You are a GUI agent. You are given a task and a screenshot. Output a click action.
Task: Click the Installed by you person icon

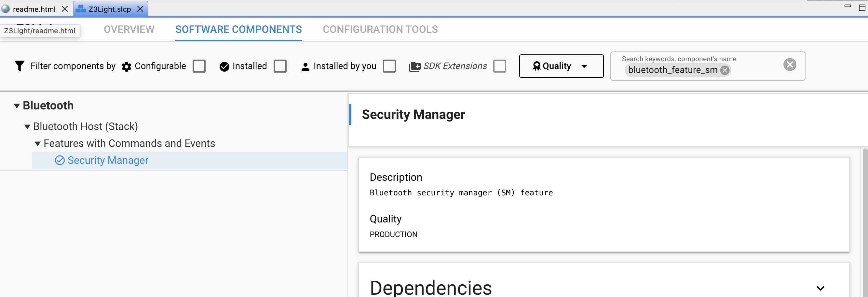305,66
